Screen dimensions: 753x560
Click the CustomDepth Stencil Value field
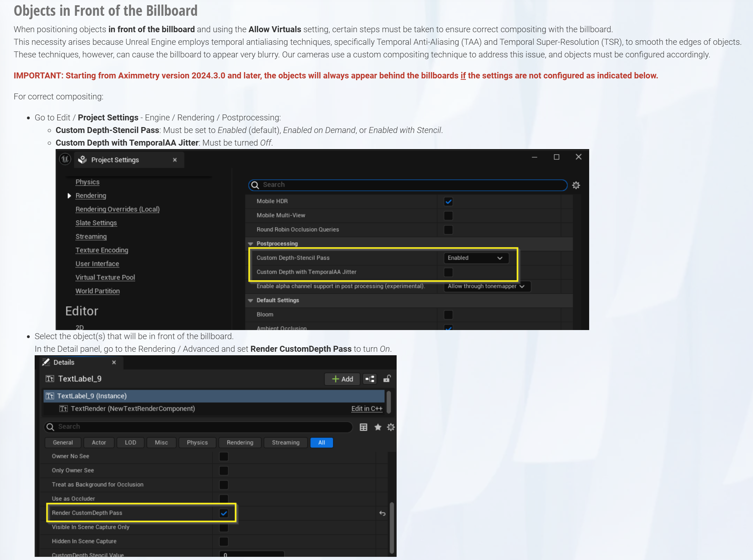click(x=252, y=554)
